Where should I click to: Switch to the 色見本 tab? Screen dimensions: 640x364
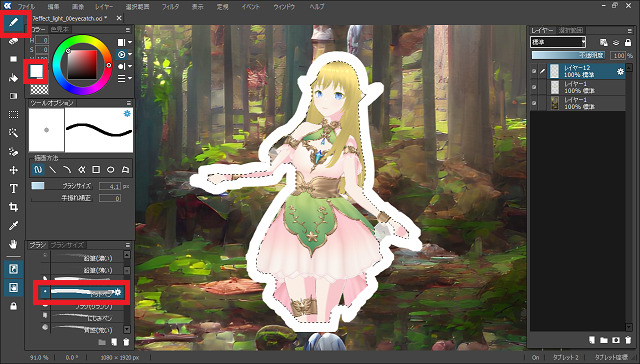(60, 29)
